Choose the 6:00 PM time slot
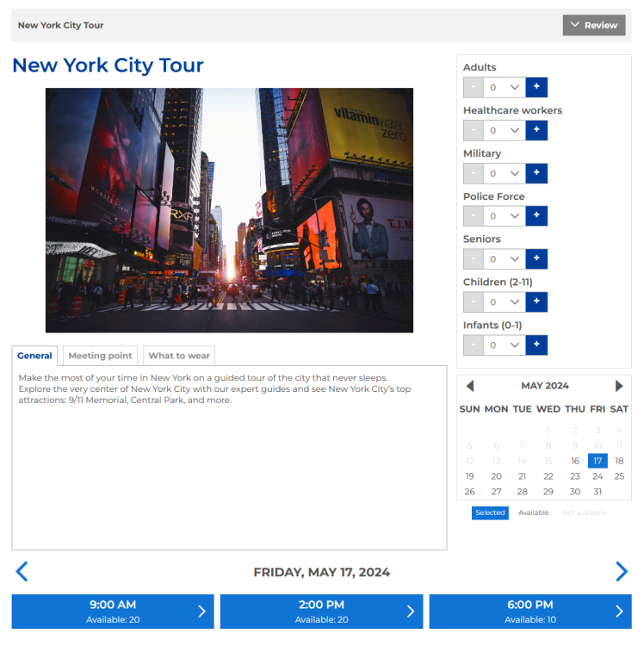This screenshot has height=646, width=644. pyautogui.click(x=529, y=611)
